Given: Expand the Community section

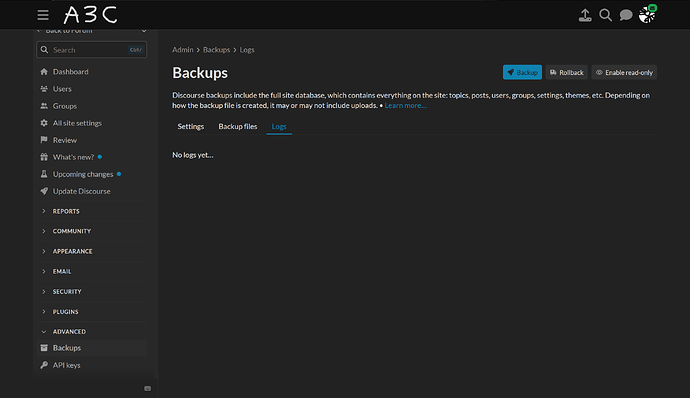Looking at the screenshot, I should click(x=92, y=231).
